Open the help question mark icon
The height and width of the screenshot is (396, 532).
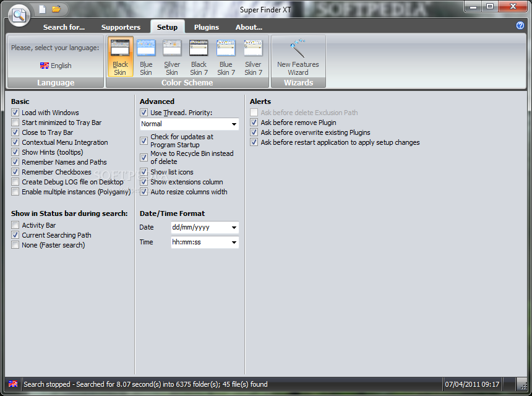point(520,25)
